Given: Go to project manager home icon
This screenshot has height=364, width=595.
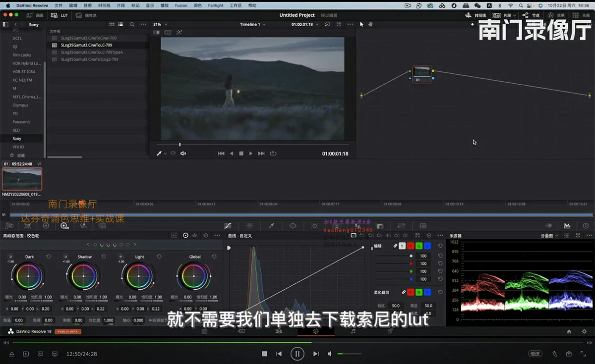Looking at the screenshot, I should [569, 331].
